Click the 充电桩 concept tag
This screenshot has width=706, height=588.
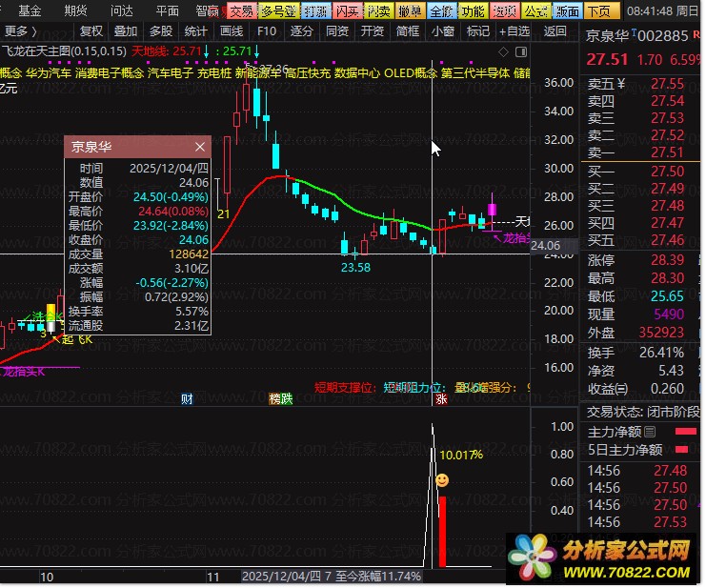pos(214,73)
